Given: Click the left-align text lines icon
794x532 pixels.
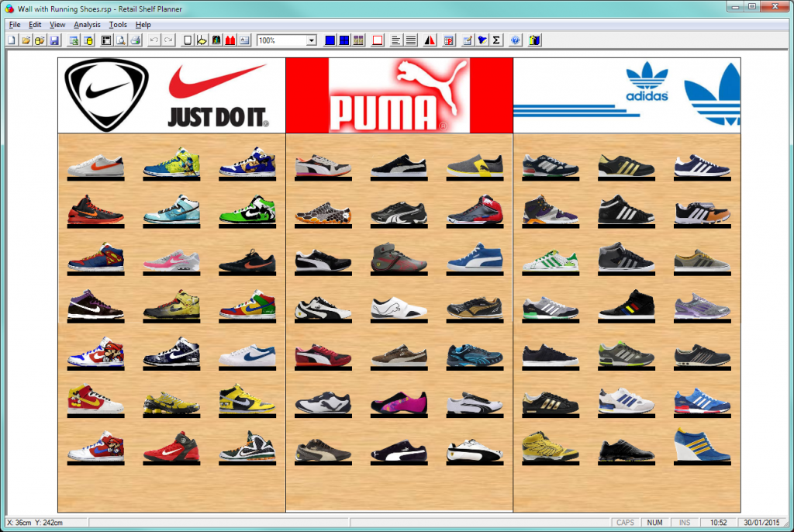Looking at the screenshot, I should 396,40.
